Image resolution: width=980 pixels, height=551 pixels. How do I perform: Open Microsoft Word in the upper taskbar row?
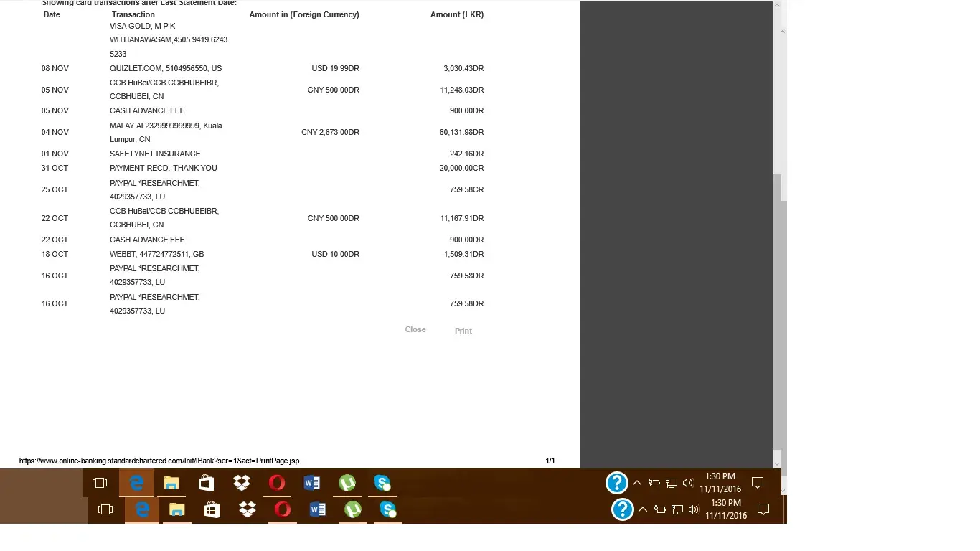(312, 483)
